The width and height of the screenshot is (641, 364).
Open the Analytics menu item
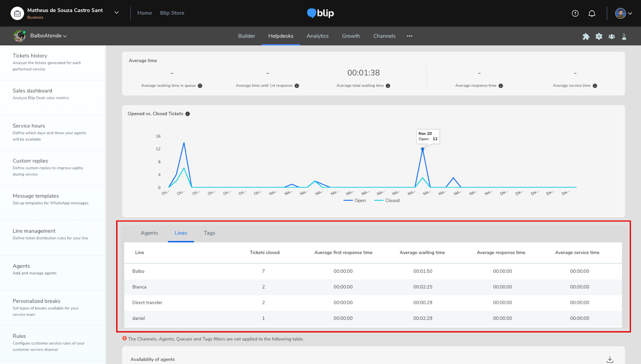[x=317, y=36]
